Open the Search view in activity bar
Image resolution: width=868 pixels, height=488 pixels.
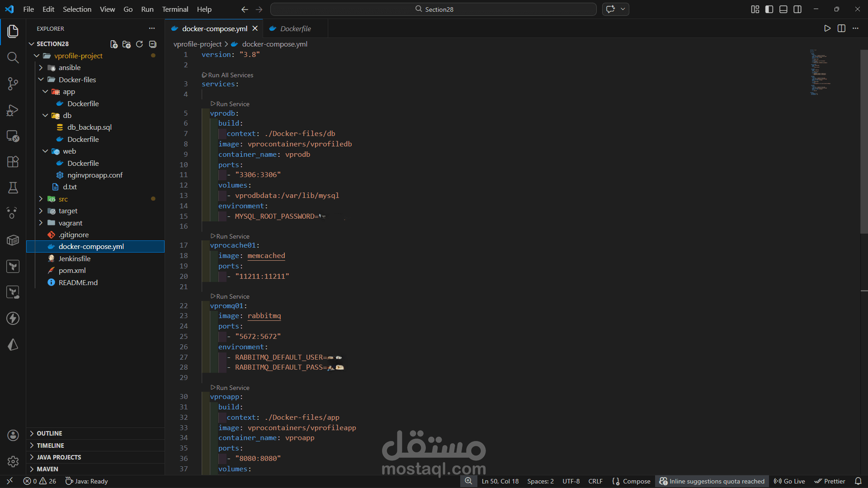13,57
